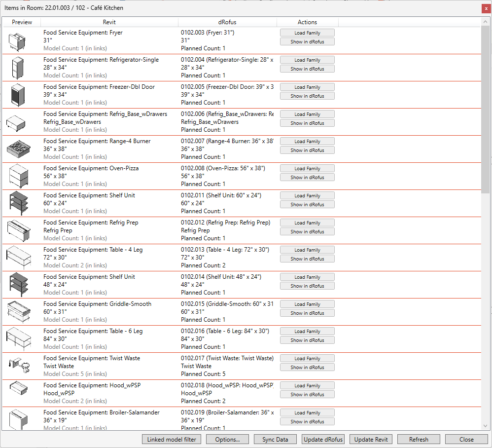492x448 pixels.
Task: Select the Table - 4 Leg preview image
Action: 18,258
